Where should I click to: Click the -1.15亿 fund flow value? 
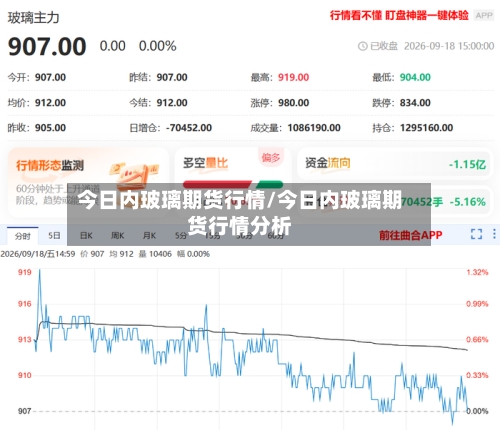coord(467,164)
